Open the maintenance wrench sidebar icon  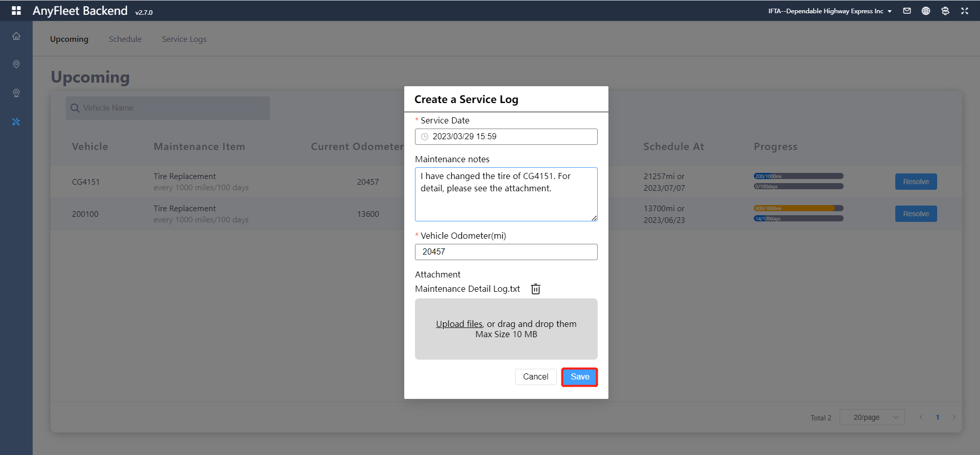click(16, 122)
